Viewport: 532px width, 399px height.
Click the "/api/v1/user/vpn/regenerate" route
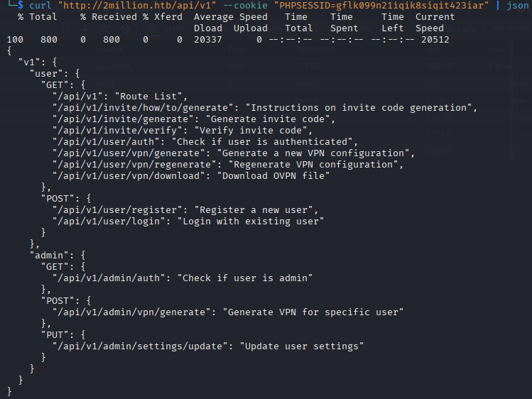click(x=131, y=164)
